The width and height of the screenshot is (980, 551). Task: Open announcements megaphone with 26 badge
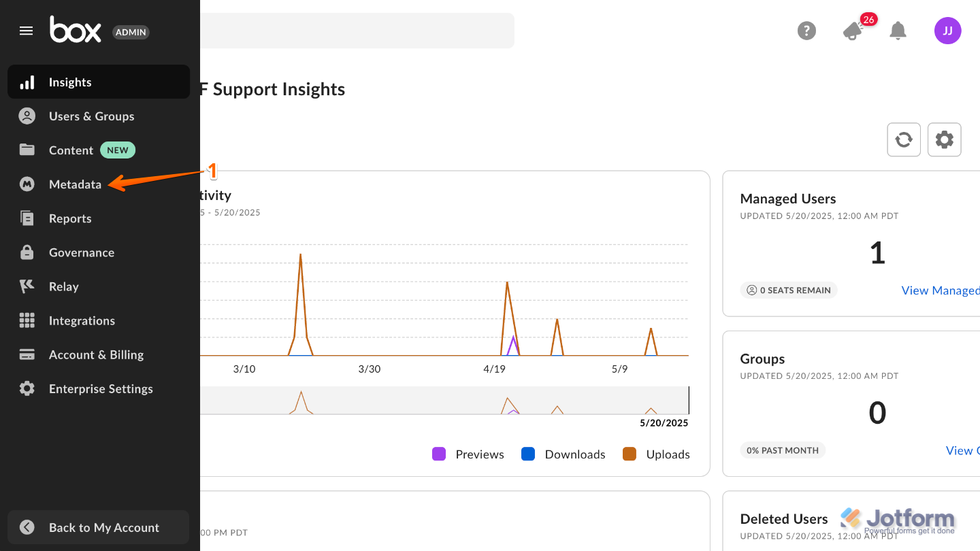click(853, 31)
